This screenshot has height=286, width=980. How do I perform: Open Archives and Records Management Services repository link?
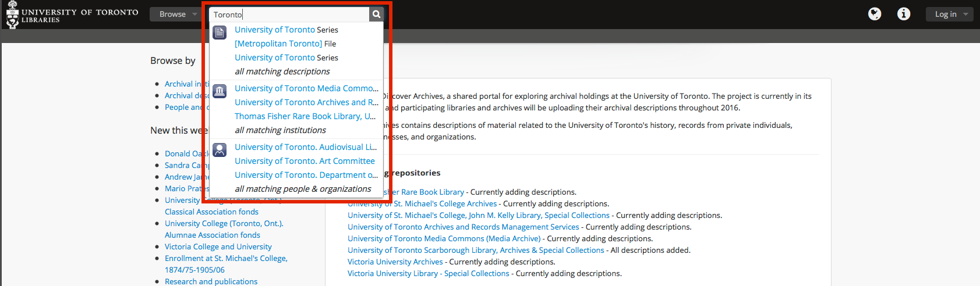(x=464, y=227)
